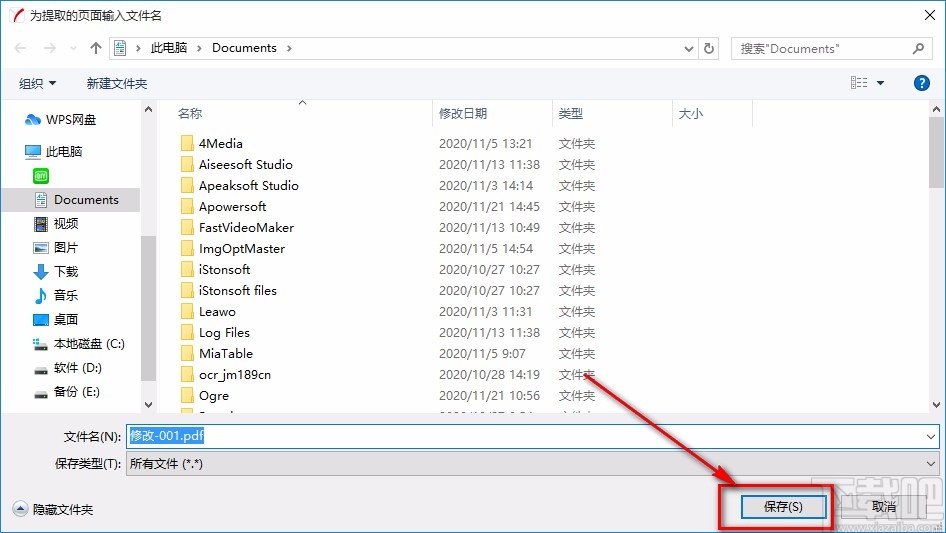This screenshot has width=946, height=533.
Task: Open 音乐 in the sidebar
Action: coord(56,296)
